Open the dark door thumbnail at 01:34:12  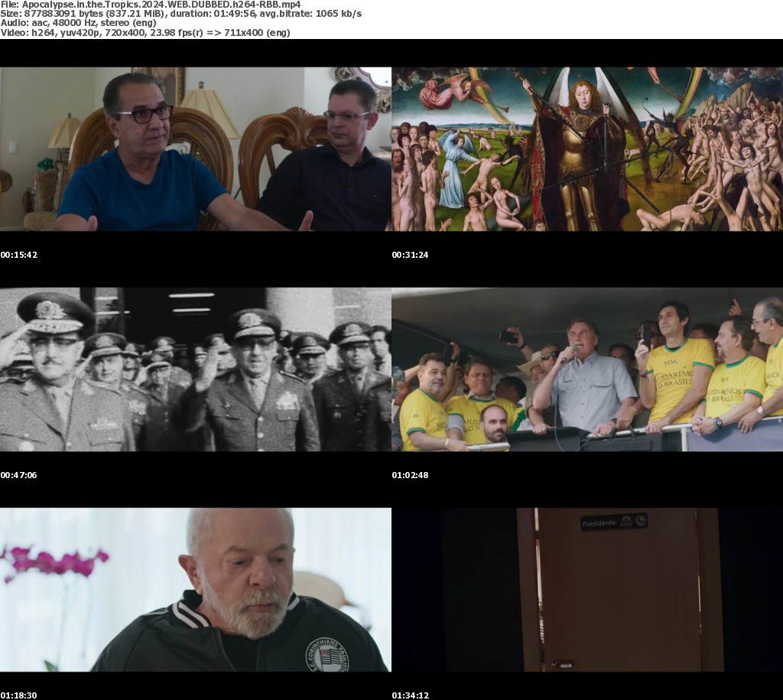(x=587, y=590)
